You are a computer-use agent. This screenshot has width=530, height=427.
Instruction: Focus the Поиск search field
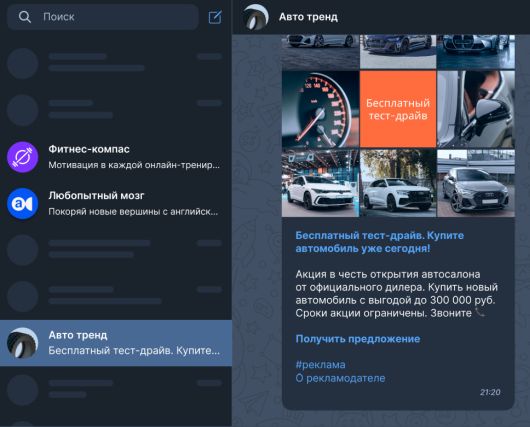coord(102,17)
